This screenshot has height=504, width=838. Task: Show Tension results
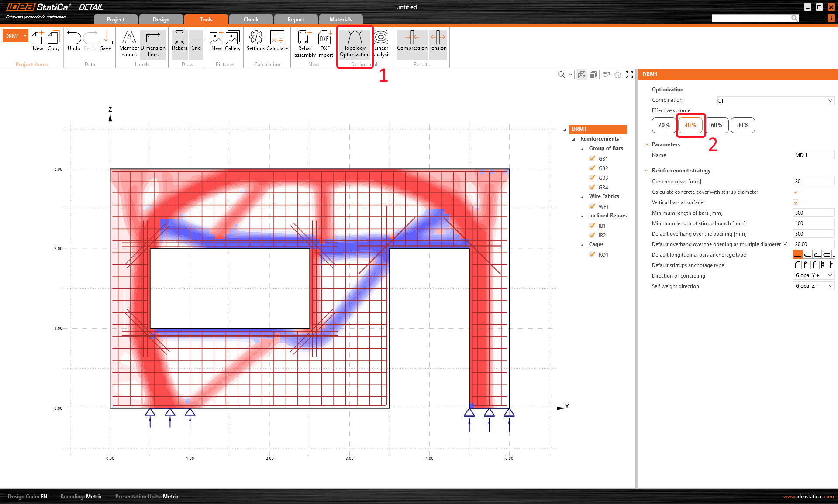point(438,44)
